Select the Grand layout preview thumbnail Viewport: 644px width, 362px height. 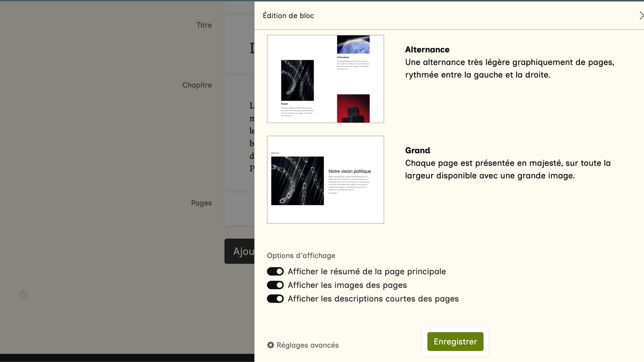(325, 179)
